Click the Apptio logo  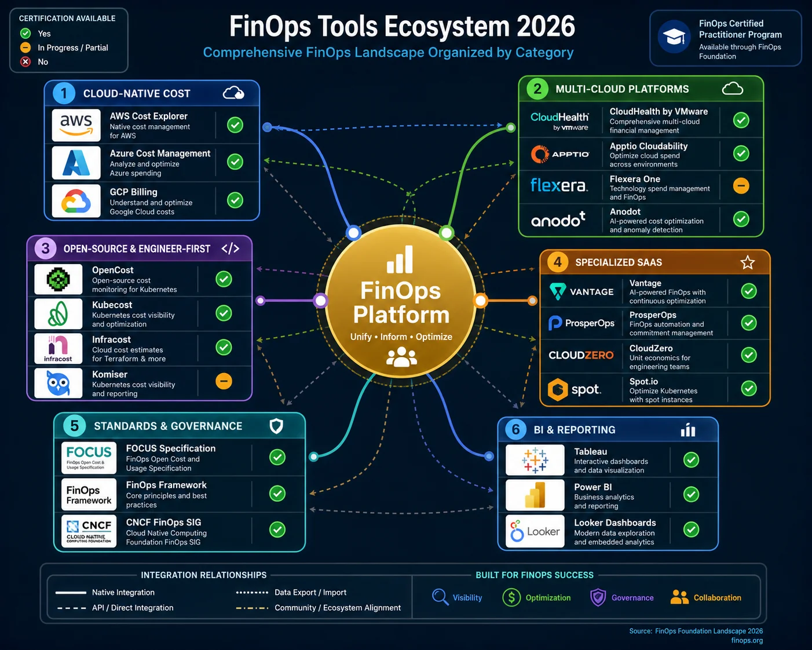tap(560, 154)
